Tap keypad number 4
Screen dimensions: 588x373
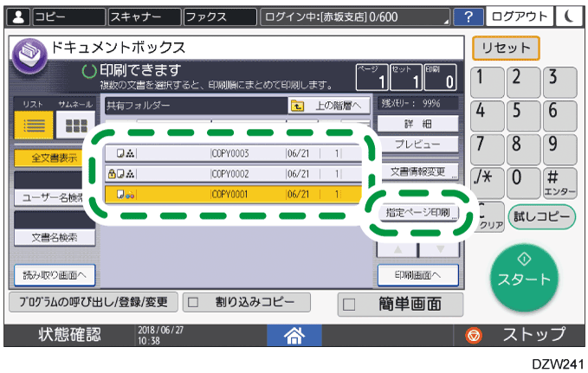coord(488,116)
